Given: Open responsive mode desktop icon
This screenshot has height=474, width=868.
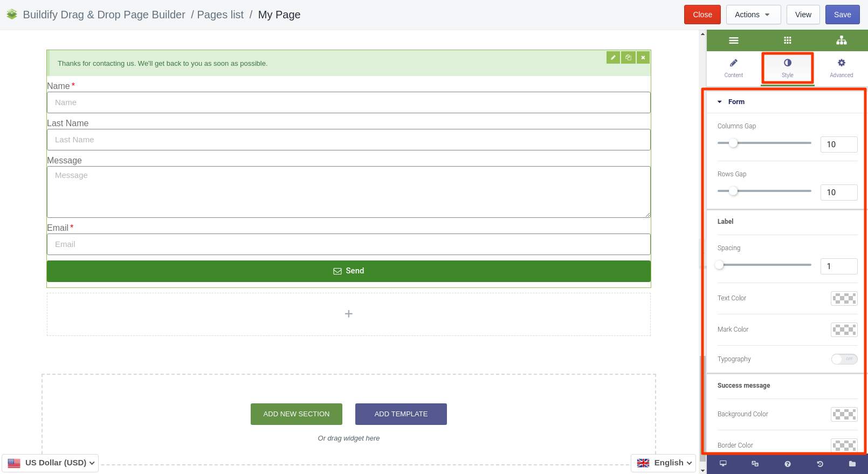Looking at the screenshot, I should [723, 464].
